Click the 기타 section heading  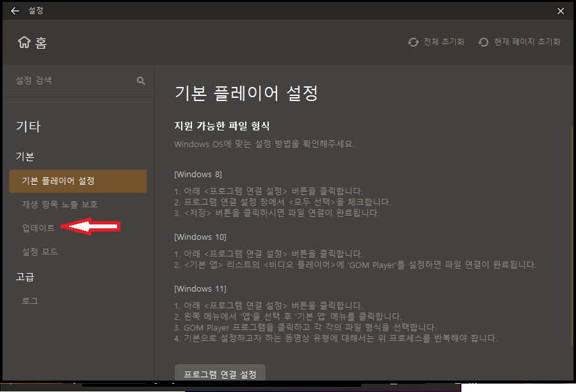[28, 127]
